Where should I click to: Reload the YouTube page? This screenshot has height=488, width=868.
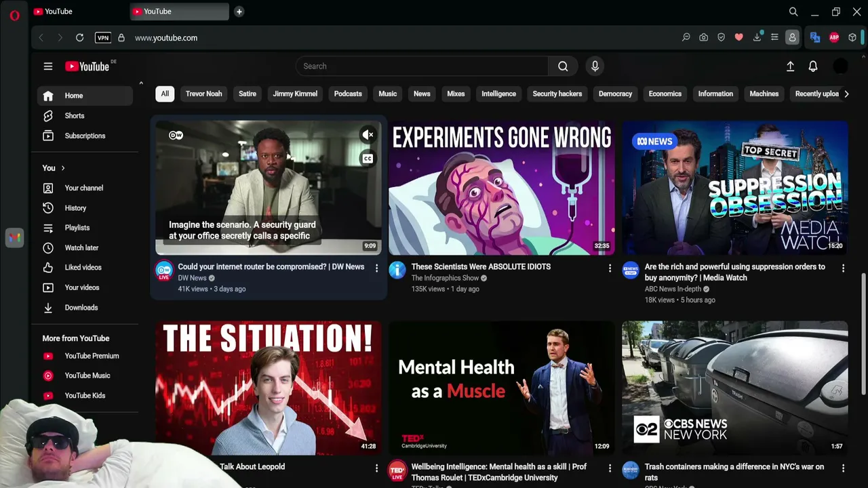pos(79,38)
